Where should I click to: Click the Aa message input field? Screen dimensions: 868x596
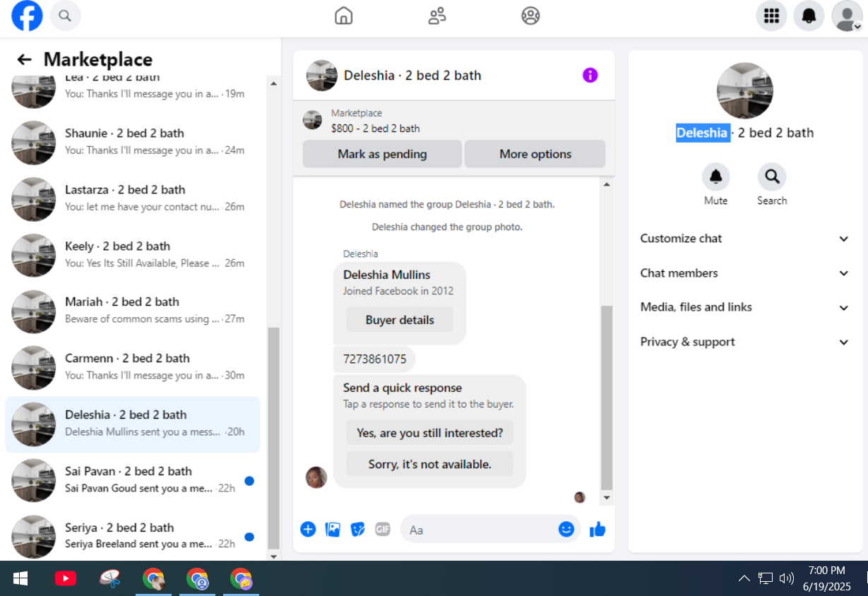(x=480, y=530)
